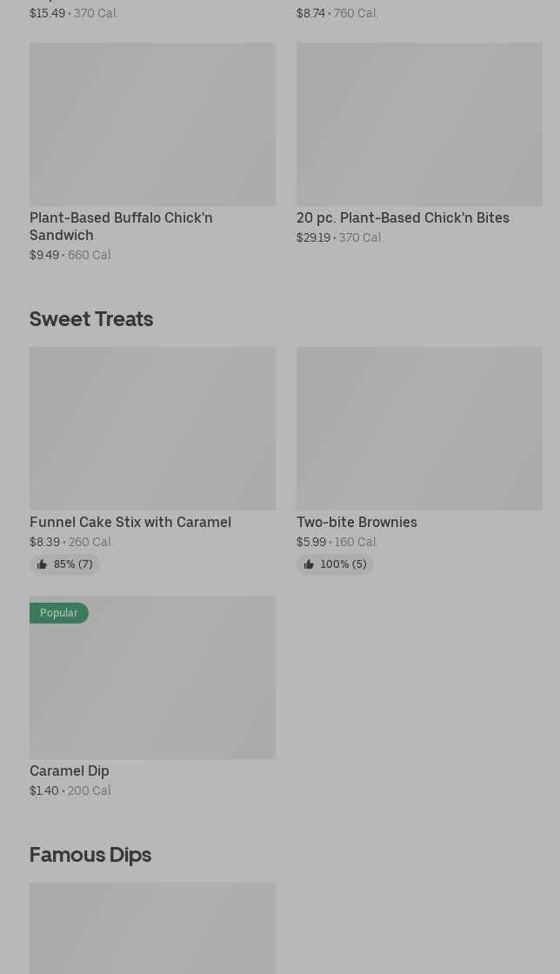This screenshot has width=560, height=974.
Task: Click the Plant-Based Buffalo Chick'n Sandwich title
Action: (x=121, y=226)
